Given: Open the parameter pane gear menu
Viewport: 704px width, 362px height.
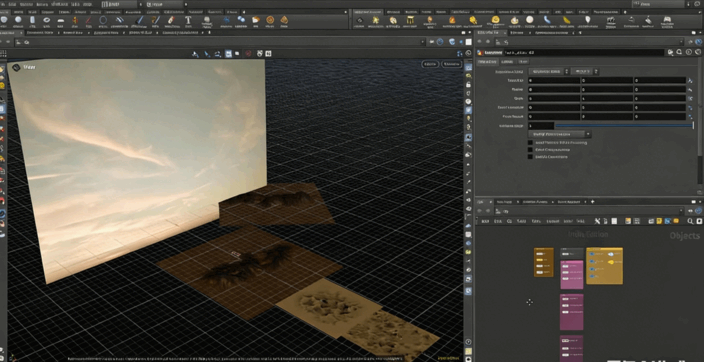Looking at the screenshot, I should [670, 53].
